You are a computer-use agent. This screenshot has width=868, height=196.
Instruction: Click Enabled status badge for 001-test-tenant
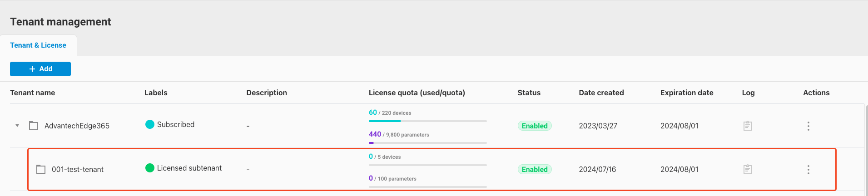point(535,169)
